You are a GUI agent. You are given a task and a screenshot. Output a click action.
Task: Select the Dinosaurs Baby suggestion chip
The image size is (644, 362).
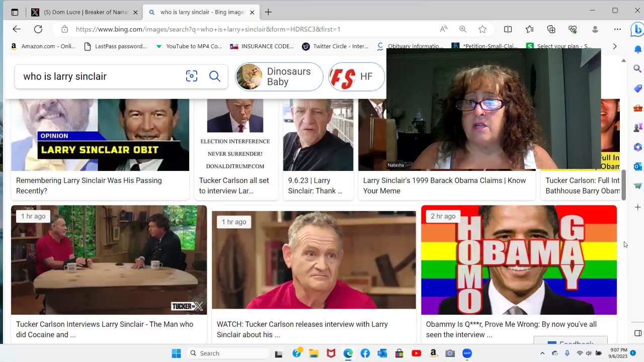click(x=279, y=77)
